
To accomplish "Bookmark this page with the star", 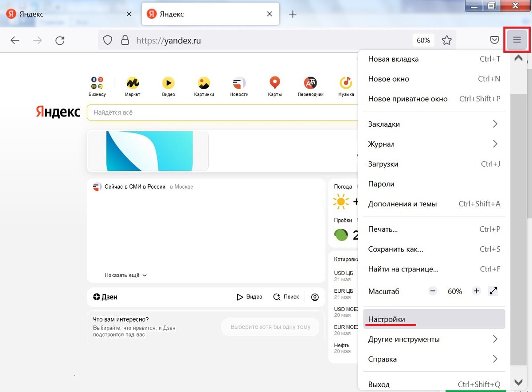I will pos(446,40).
